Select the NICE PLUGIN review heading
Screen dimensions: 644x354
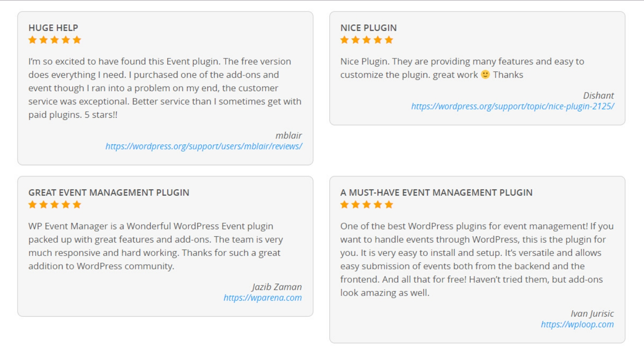(x=369, y=28)
